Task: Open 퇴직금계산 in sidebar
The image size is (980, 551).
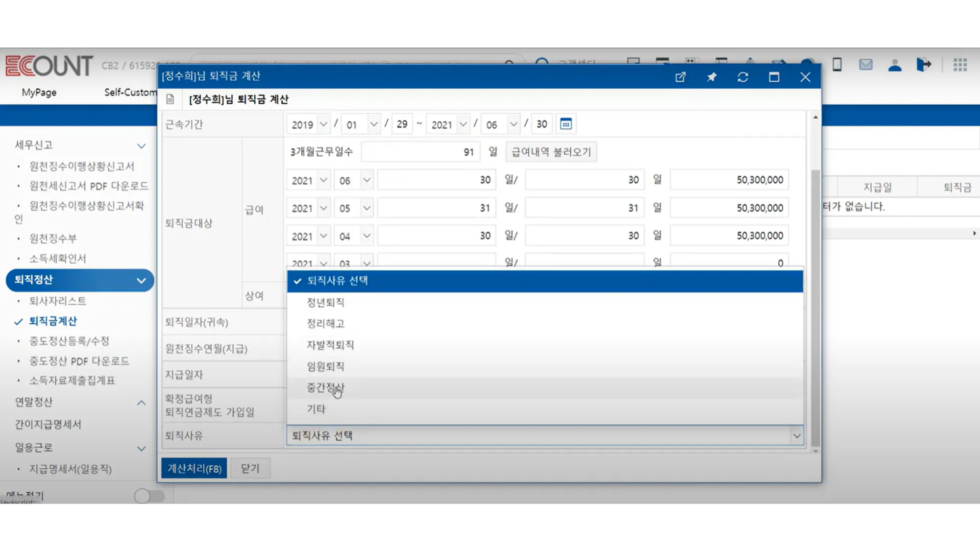Action: (53, 321)
